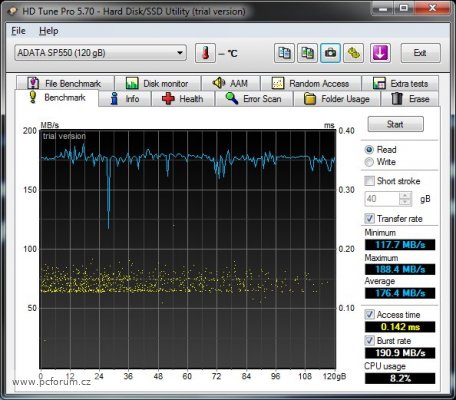Click the purple download arrow icon
The width and height of the screenshot is (456, 400).
[x=380, y=53]
